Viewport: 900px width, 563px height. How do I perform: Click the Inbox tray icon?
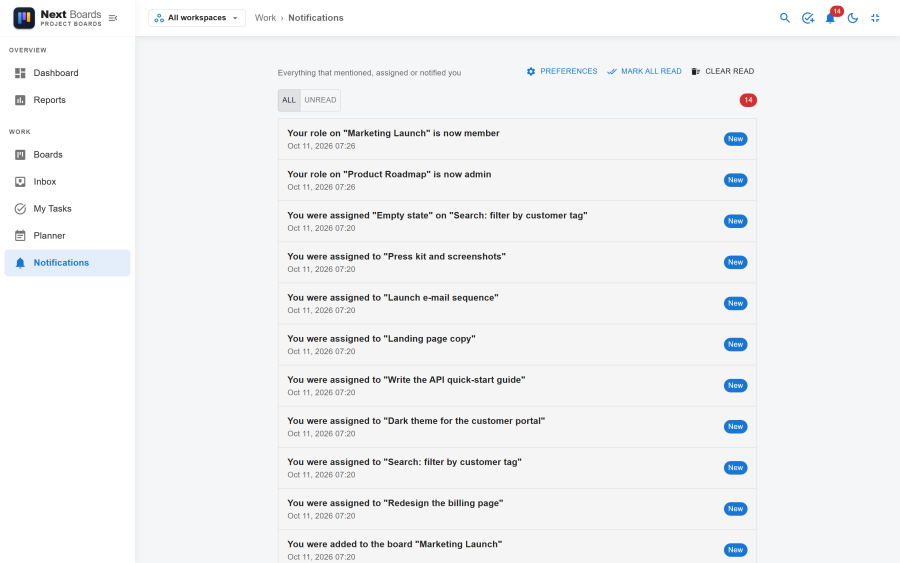(20, 181)
